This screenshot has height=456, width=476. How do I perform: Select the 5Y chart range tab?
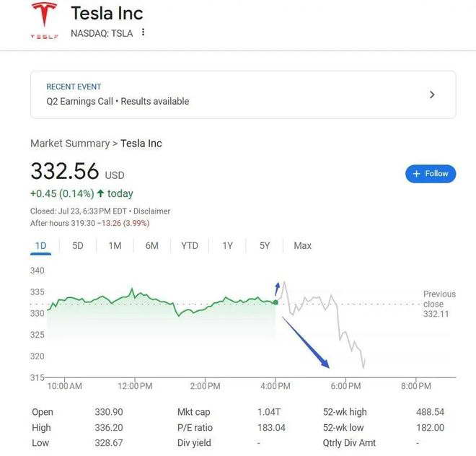(x=265, y=246)
